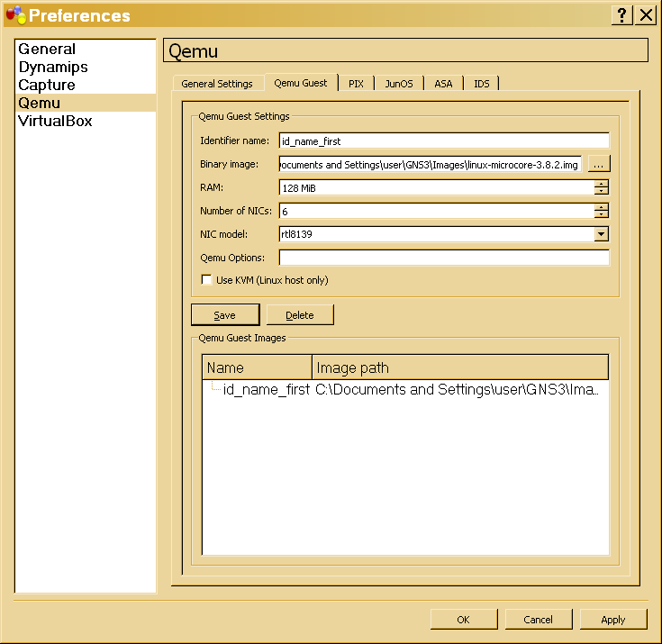The height and width of the screenshot is (644, 662).
Task: Click the Number of NICs field
Action: pos(437,211)
